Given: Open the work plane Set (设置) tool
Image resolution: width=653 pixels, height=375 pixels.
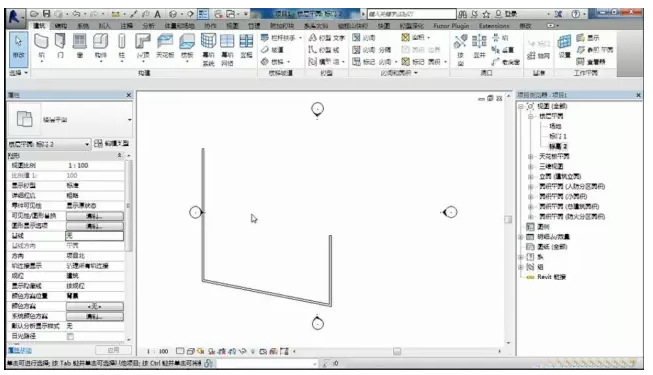Looking at the screenshot, I should [x=564, y=47].
